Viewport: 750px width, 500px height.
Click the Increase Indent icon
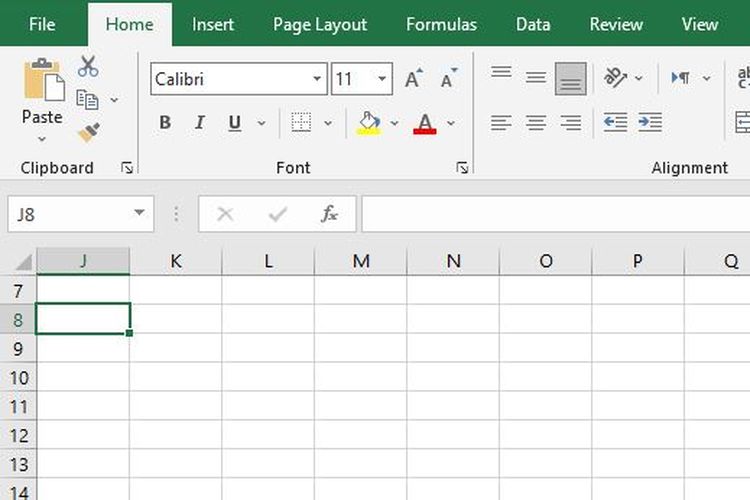pyautogui.click(x=650, y=123)
